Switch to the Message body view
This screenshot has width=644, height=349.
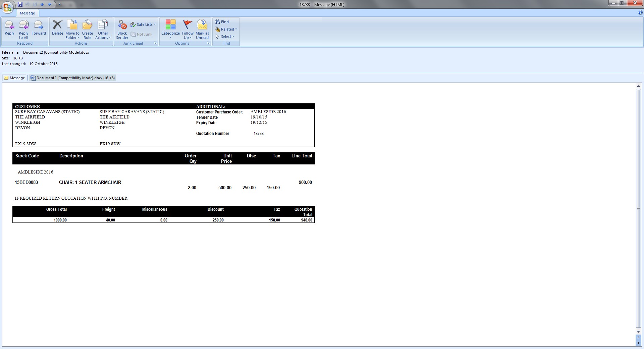(14, 78)
